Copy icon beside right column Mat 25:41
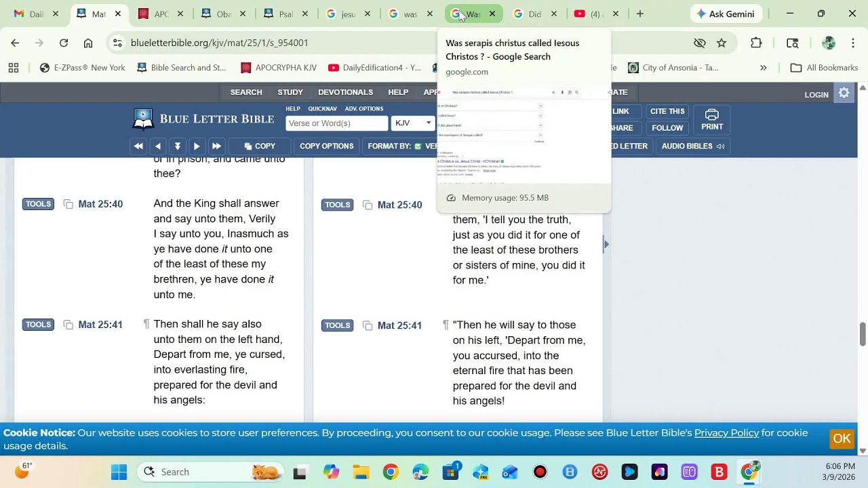This screenshot has height=488, width=868. coord(368,325)
